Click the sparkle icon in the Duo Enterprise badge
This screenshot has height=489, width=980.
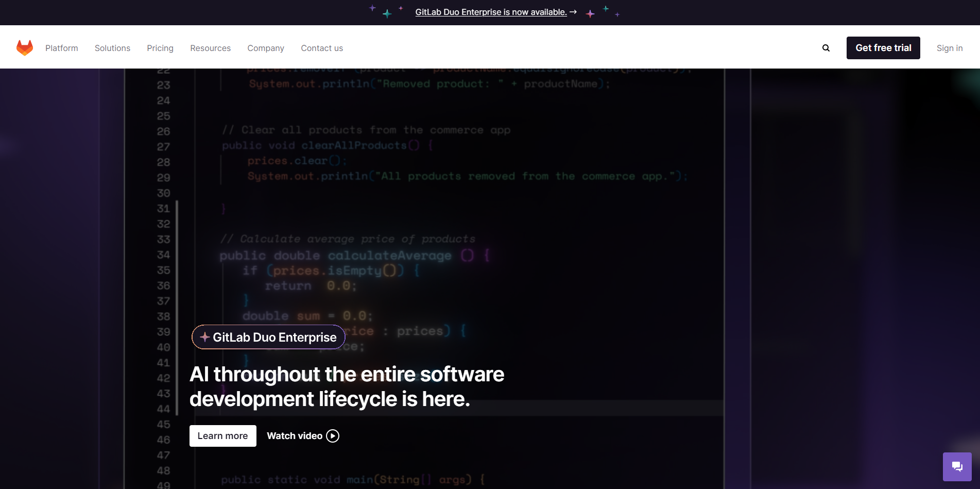coord(205,337)
